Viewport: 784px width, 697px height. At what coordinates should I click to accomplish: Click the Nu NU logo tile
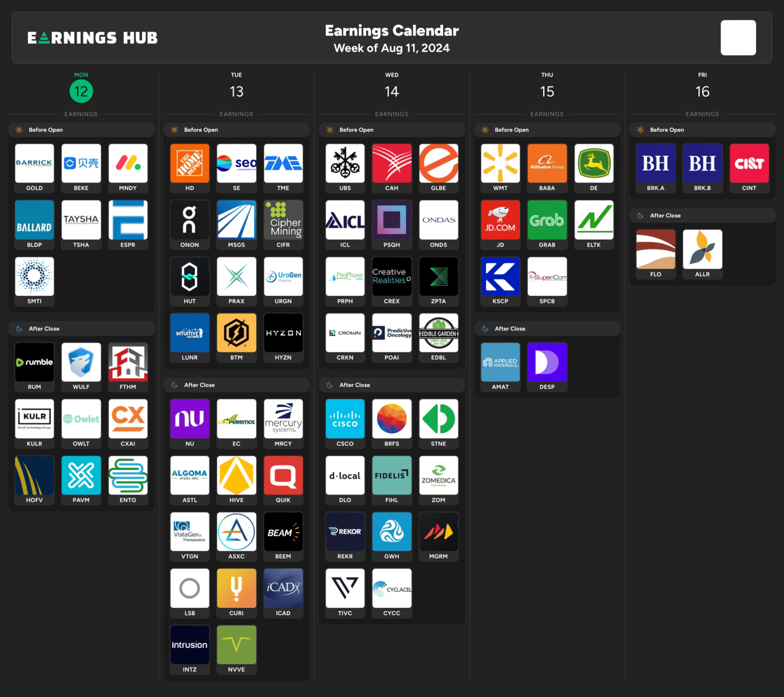tap(190, 423)
